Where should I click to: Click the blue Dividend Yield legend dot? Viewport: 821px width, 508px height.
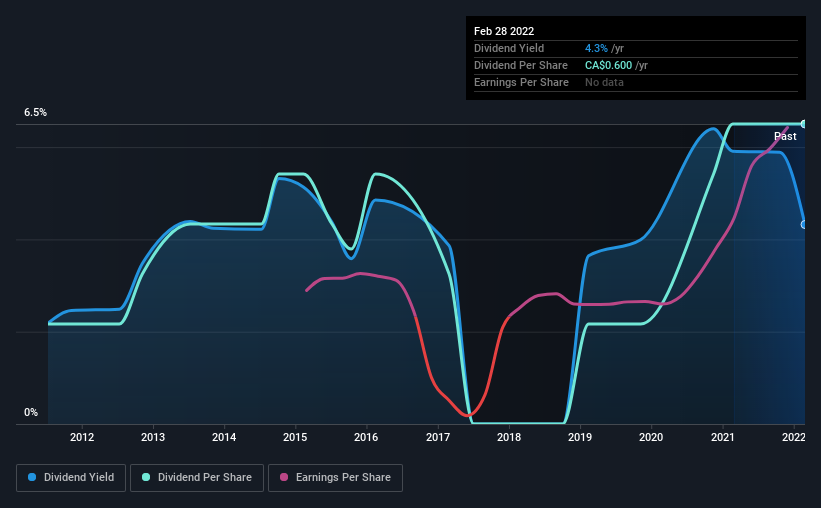click(32, 477)
